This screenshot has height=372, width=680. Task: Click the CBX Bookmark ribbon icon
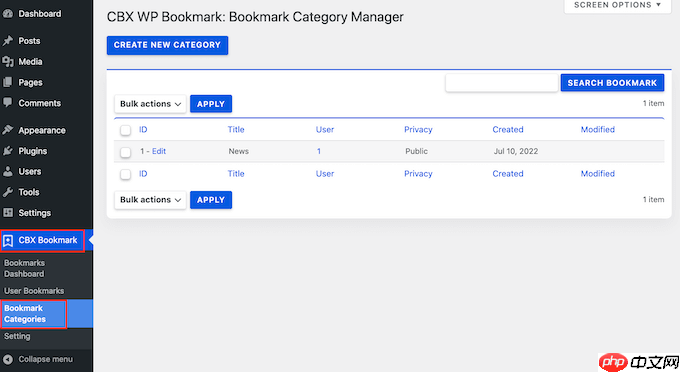click(x=8, y=240)
